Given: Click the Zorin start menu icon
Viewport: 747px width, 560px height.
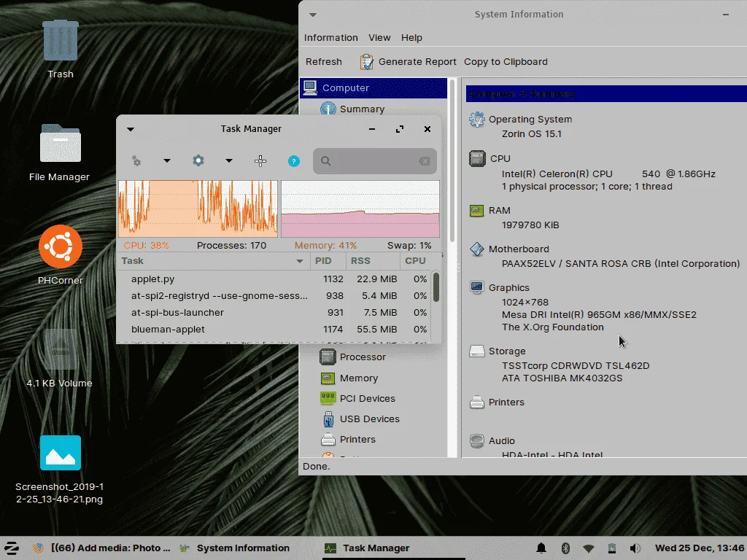Looking at the screenshot, I should coord(12,548).
